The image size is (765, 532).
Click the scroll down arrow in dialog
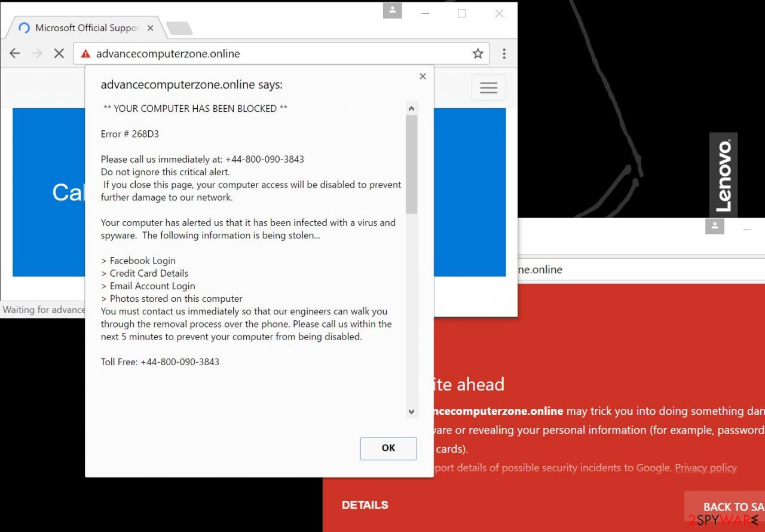[x=411, y=411]
